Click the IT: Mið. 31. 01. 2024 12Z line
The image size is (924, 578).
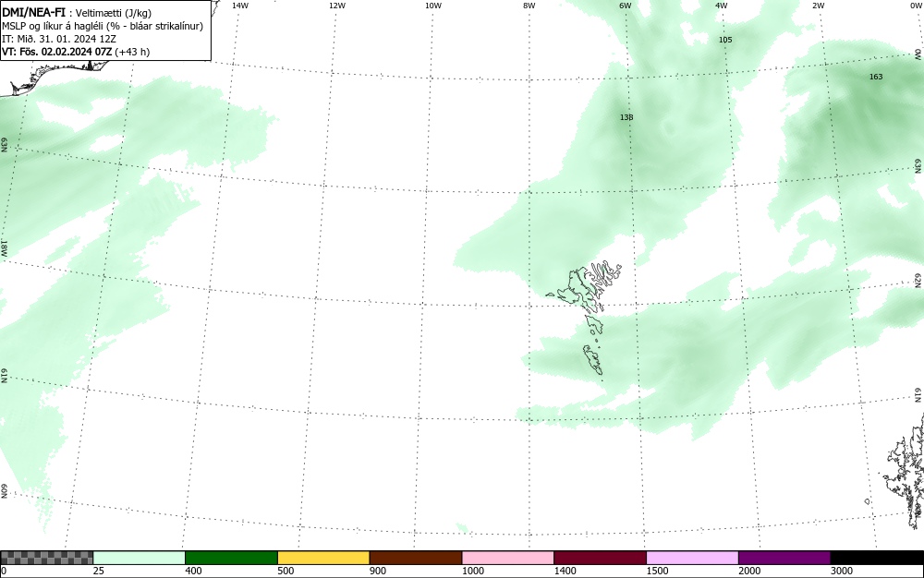(x=59, y=39)
